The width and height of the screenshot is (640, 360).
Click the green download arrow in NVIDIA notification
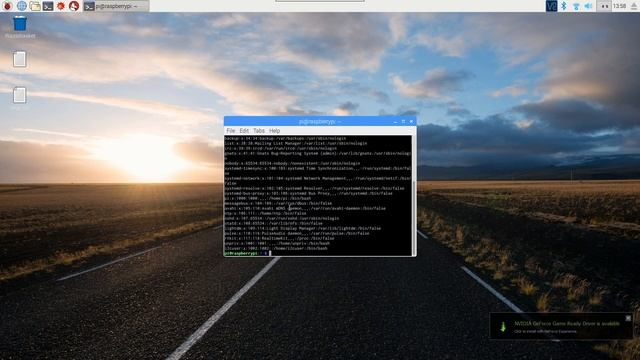coord(503,327)
